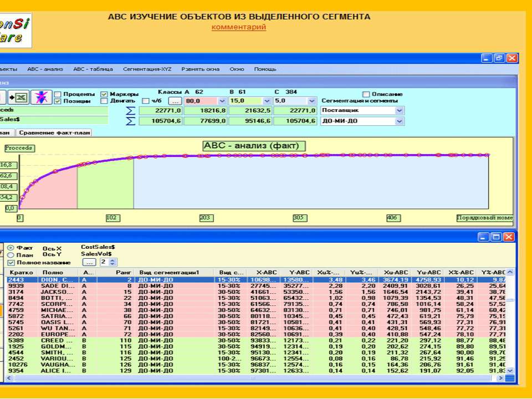Select the Факт radio button
Viewport: 532px width, 399px height.
tap(11, 248)
